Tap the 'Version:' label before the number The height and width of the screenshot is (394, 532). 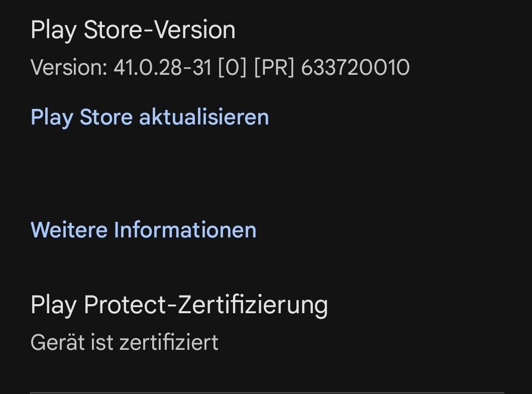(69, 68)
